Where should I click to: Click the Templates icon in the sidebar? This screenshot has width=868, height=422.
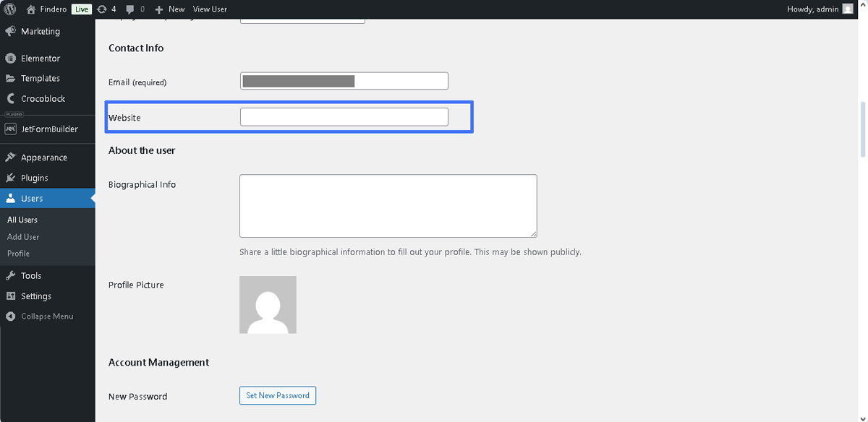10,78
